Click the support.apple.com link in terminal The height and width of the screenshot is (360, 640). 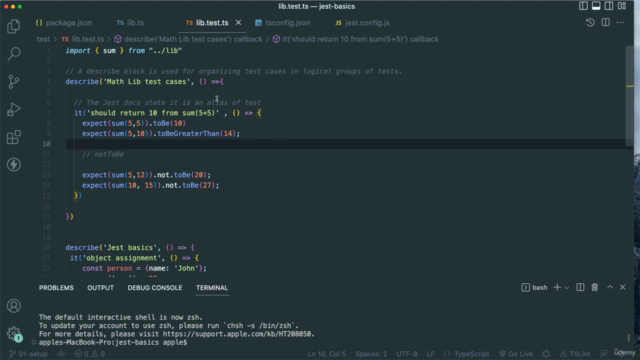point(238,334)
